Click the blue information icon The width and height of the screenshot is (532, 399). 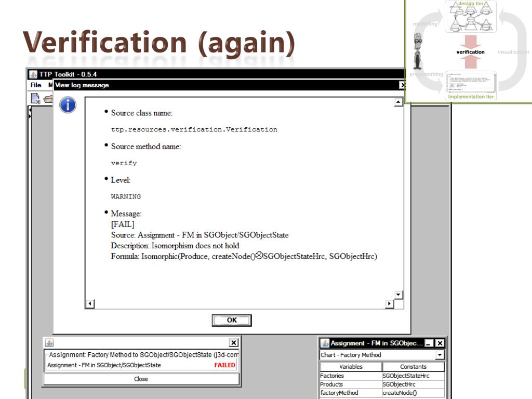coord(68,105)
